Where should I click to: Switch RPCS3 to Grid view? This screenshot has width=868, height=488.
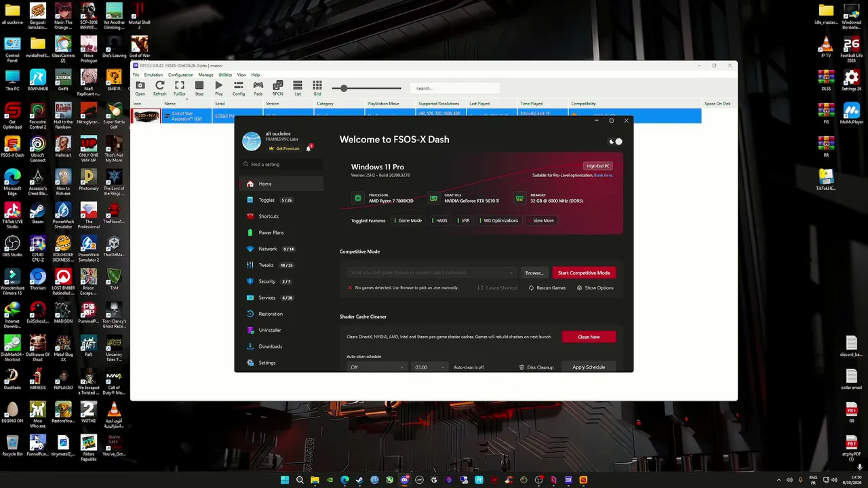(x=317, y=88)
